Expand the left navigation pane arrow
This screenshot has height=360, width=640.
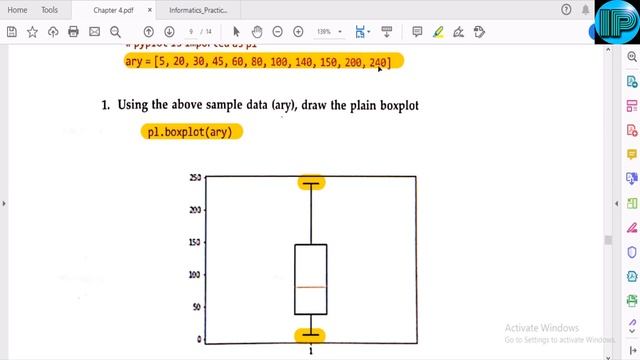4,203
